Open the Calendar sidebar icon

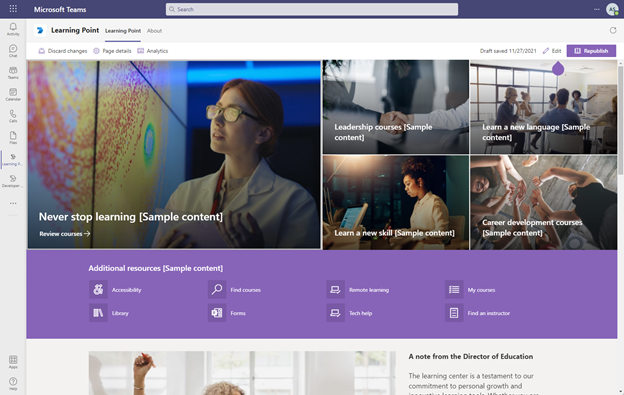click(13, 94)
